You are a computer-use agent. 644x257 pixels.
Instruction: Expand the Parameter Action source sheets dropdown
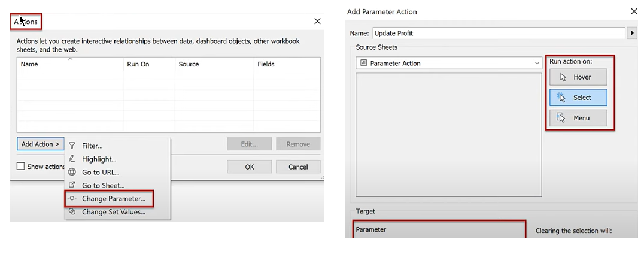pos(537,64)
